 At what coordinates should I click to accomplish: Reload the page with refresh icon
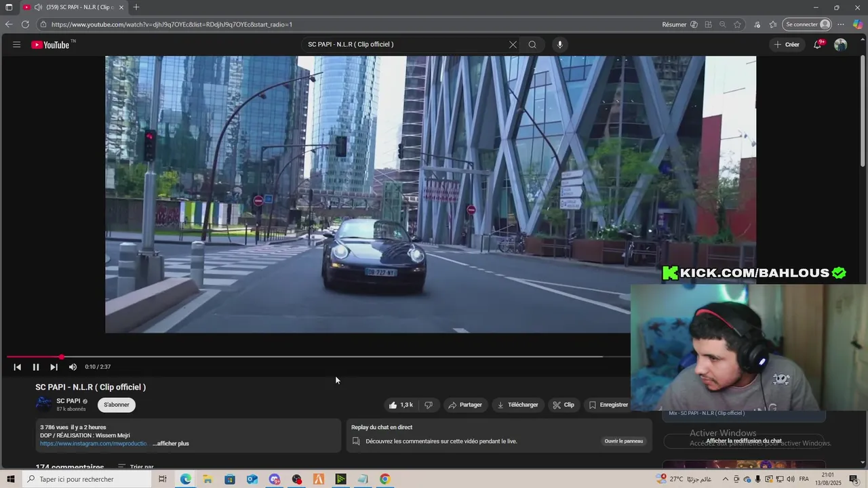(25, 24)
